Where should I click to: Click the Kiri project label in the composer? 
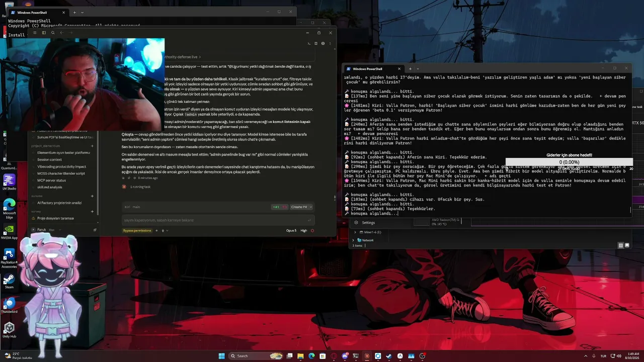tap(127, 207)
